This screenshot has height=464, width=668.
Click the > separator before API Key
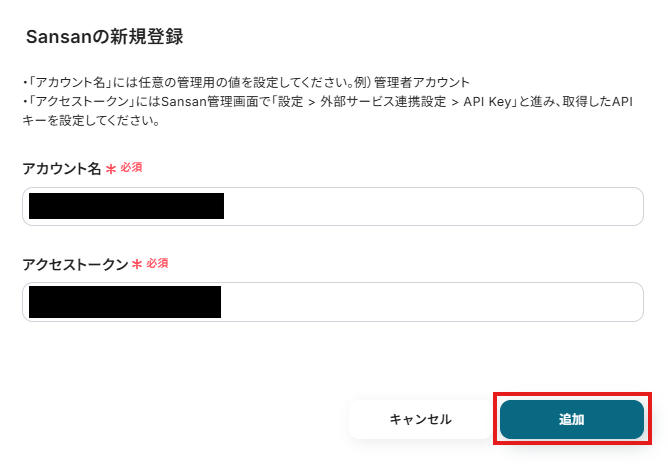pos(455,102)
